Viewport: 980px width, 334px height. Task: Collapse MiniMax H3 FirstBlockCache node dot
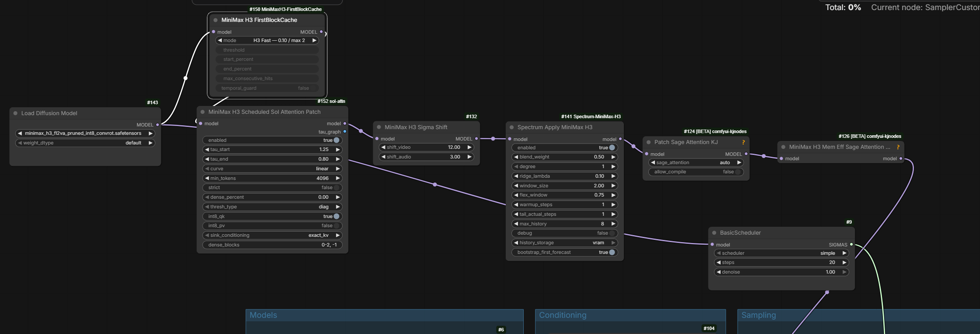pyautogui.click(x=215, y=20)
